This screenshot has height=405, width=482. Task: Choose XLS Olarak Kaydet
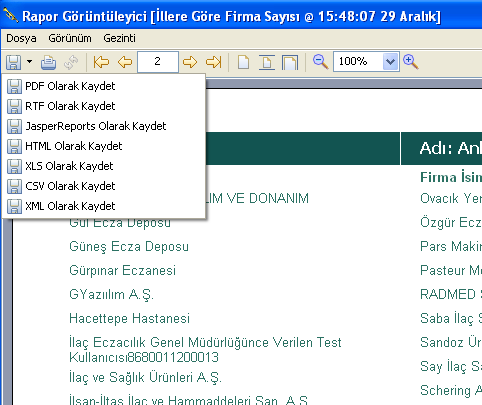tap(104, 166)
